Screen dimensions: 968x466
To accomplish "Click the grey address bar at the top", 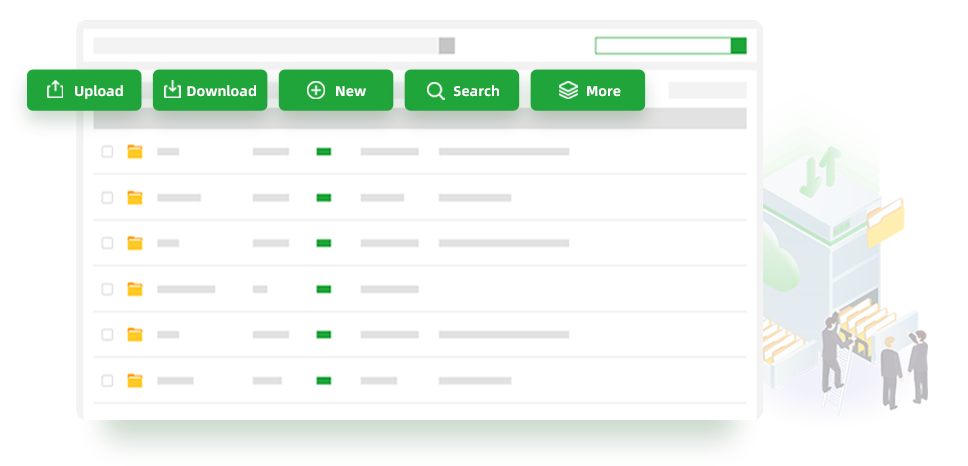I will pyautogui.click(x=266, y=46).
